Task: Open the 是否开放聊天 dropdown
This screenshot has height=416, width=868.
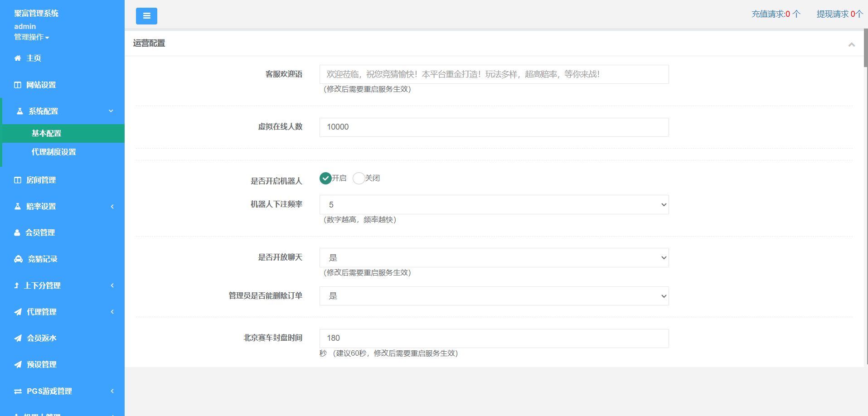Action: click(494, 258)
